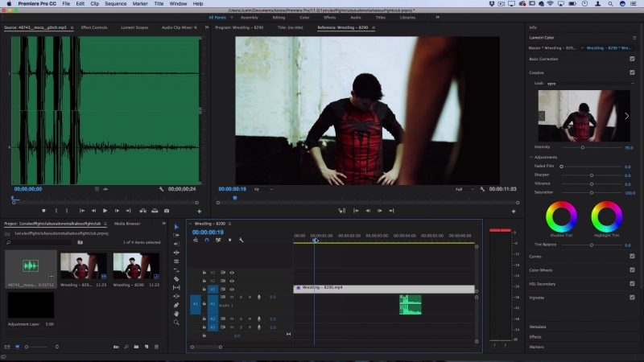Solo audio track A3
644x362 pixels.
[x=241, y=327]
